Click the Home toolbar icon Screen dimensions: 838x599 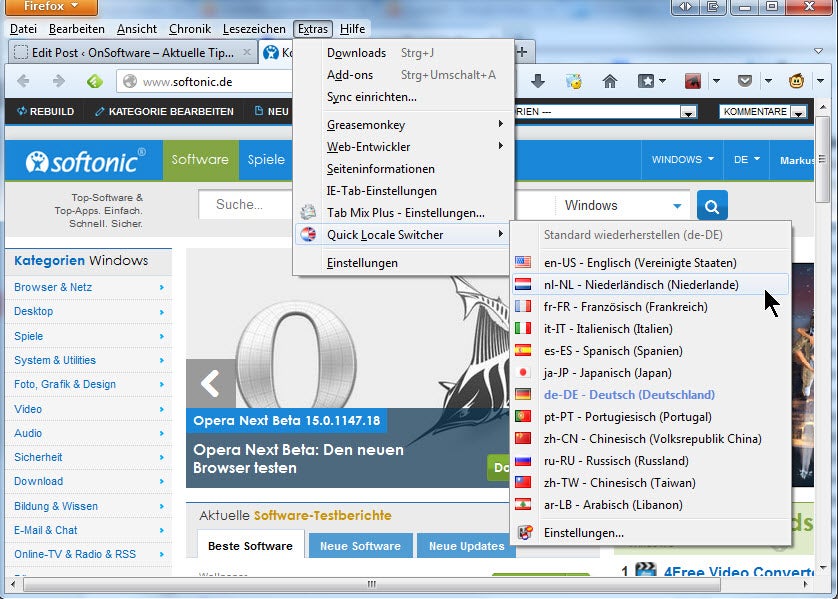coord(609,81)
